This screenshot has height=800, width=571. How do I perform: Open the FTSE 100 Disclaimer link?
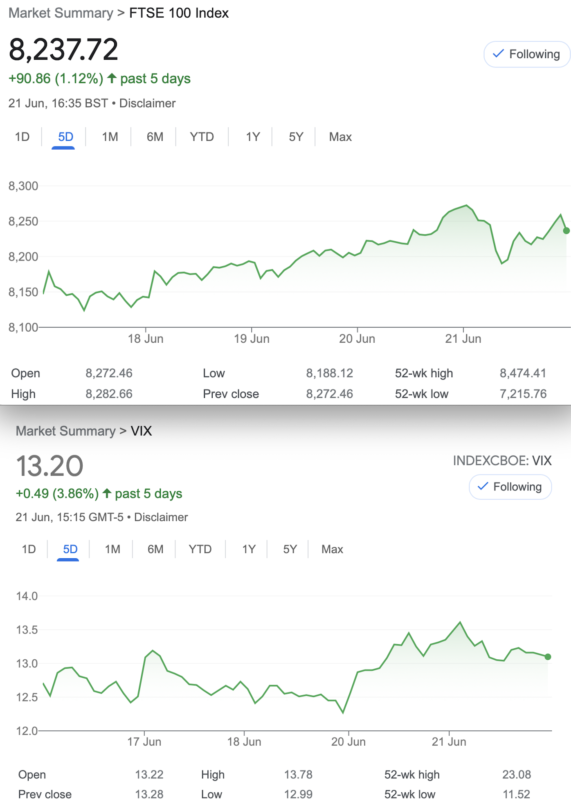(147, 103)
